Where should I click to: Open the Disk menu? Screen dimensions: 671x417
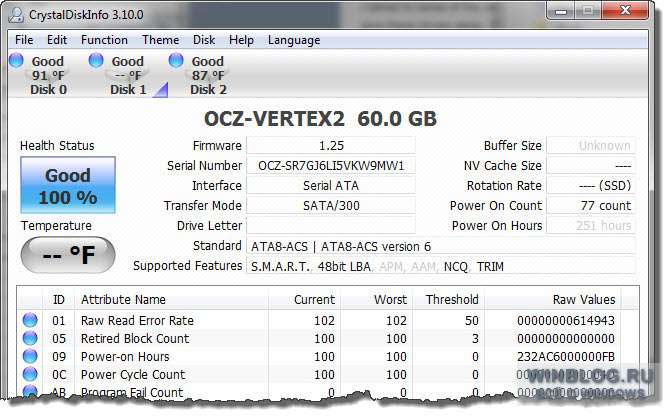click(204, 40)
